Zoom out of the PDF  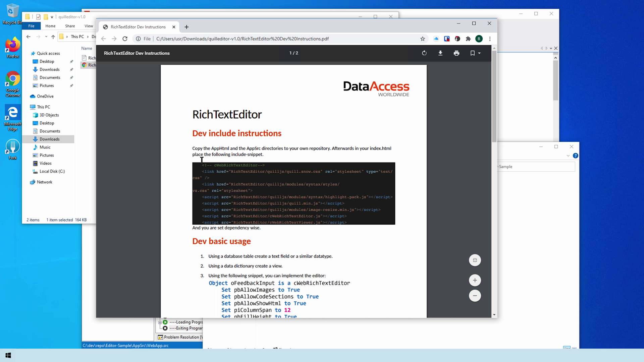click(475, 296)
